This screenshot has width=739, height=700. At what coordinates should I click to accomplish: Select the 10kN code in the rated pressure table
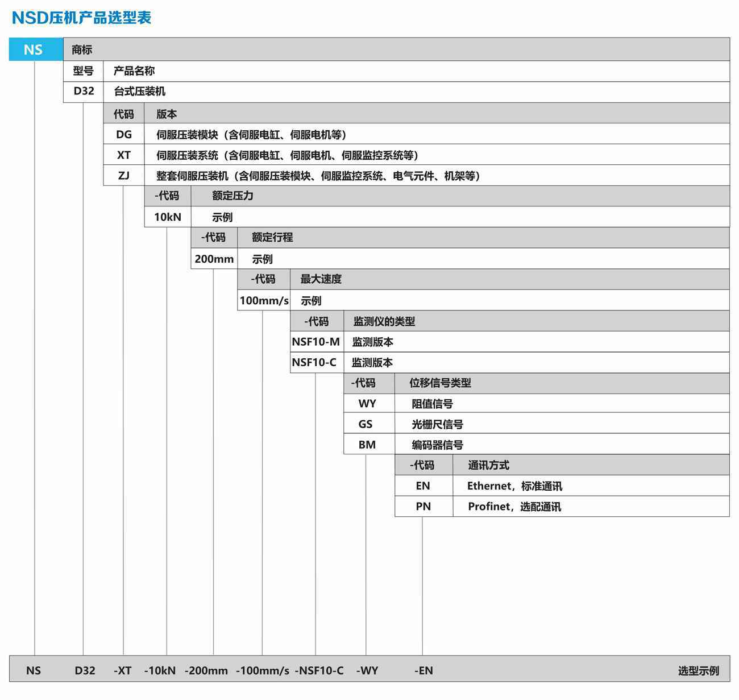coord(168,217)
